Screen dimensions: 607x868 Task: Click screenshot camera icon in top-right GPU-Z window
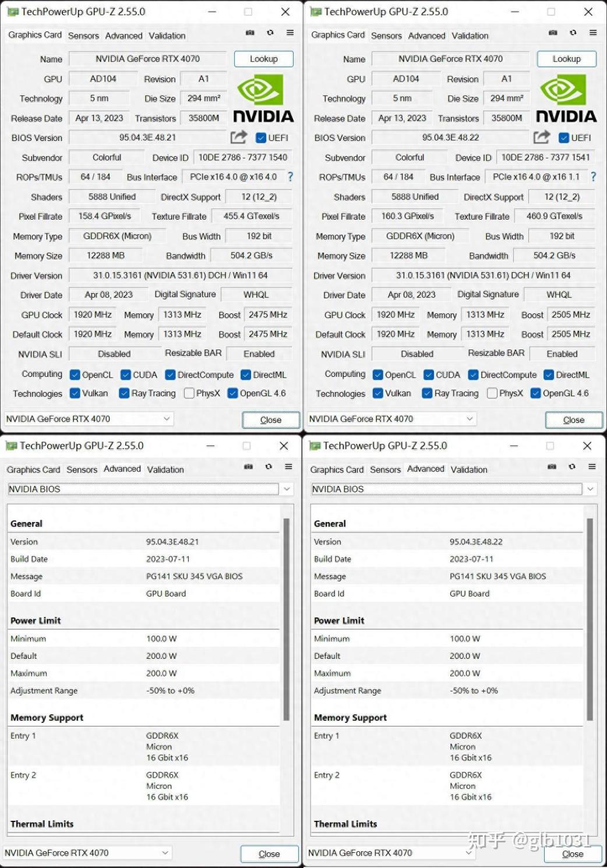tap(553, 33)
